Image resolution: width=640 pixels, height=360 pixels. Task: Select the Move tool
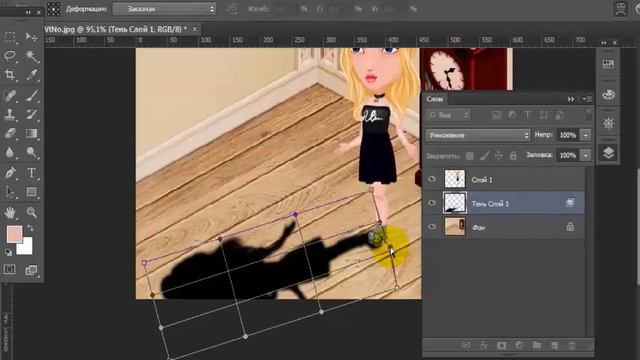pos(31,37)
